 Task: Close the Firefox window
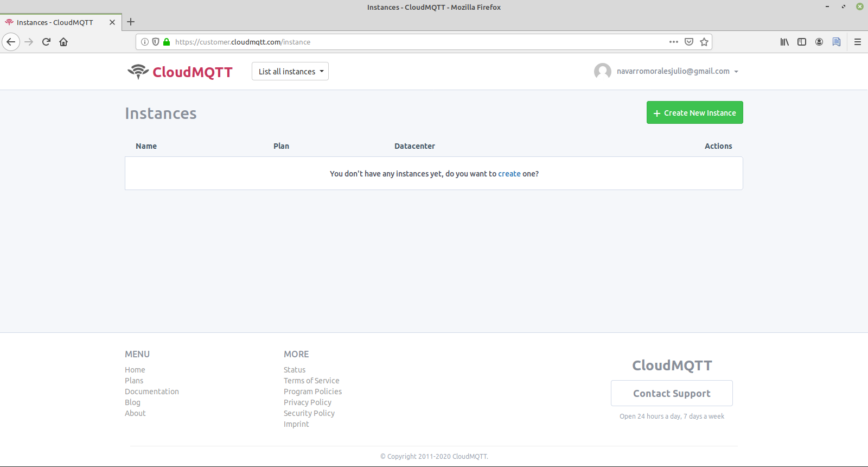860,7
